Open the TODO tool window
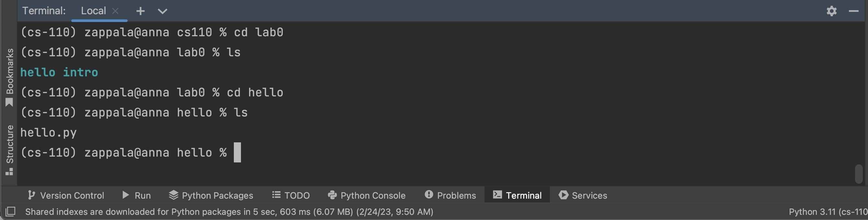868x220 pixels. [x=291, y=195]
